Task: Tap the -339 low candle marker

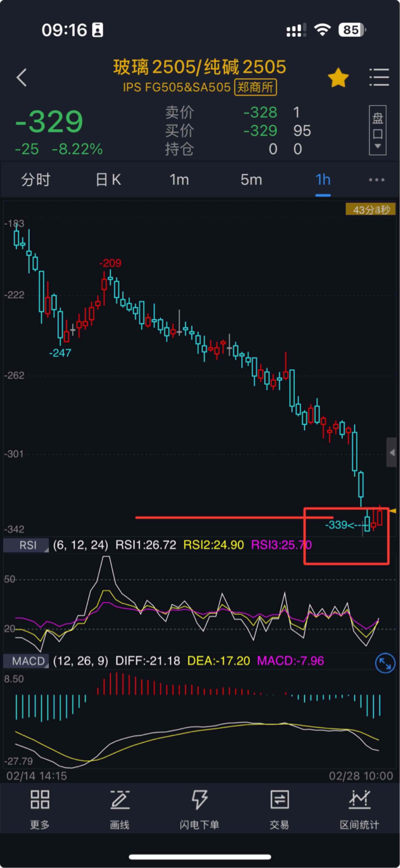Action: 337,525
